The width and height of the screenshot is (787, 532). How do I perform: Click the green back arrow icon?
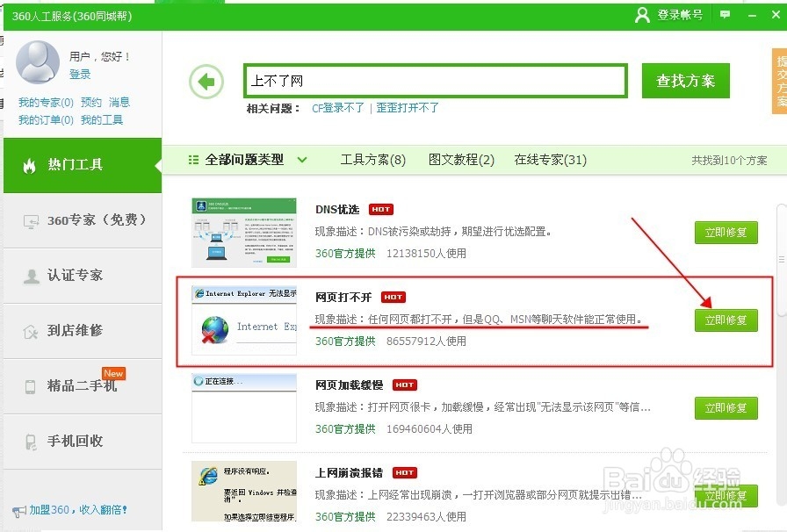206,82
